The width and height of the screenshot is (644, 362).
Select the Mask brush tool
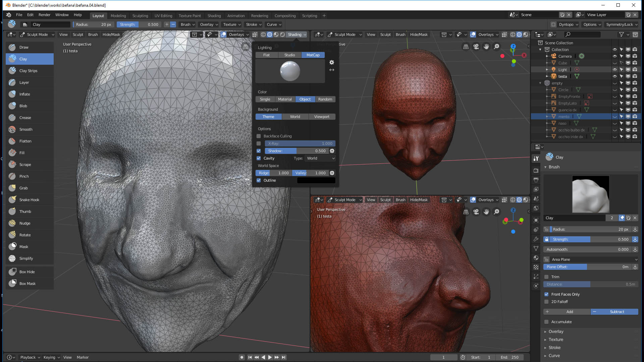coord(30,247)
